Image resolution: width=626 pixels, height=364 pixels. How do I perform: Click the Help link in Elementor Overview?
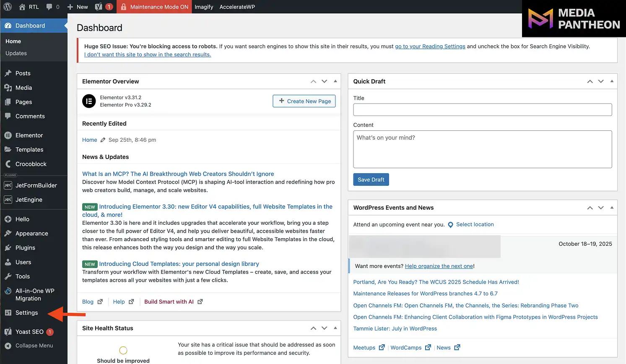[x=123, y=302]
